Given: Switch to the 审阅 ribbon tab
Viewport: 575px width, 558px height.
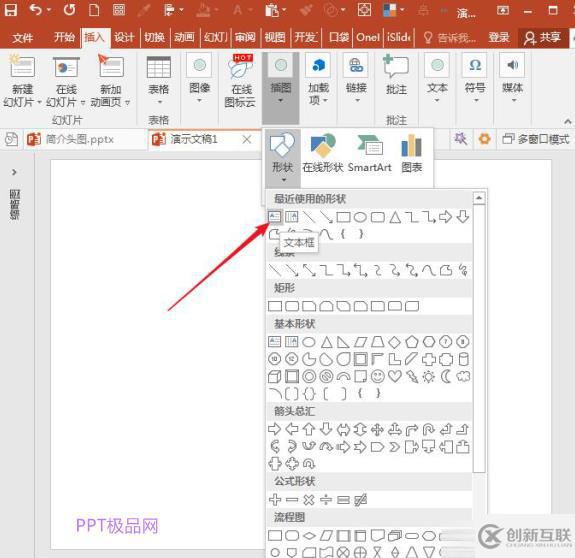Looking at the screenshot, I should (245, 37).
